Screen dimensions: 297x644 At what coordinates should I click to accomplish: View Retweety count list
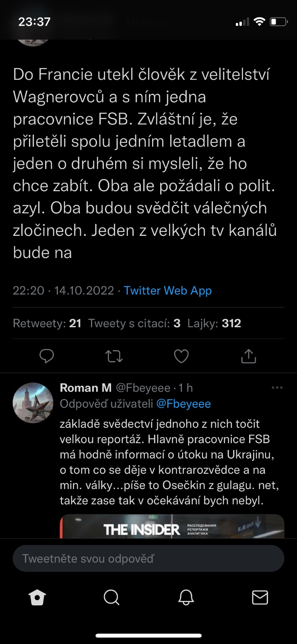tap(47, 323)
